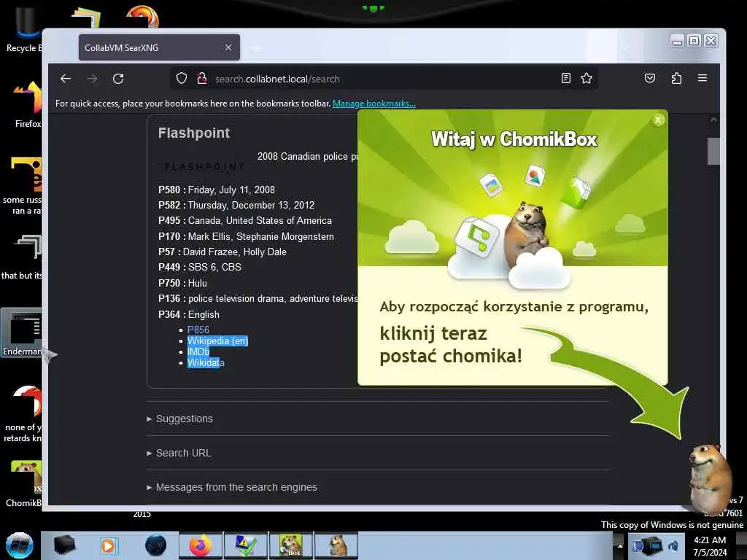The image size is (747, 560).
Task: Open the Firefox hamburger menu
Action: point(703,78)
